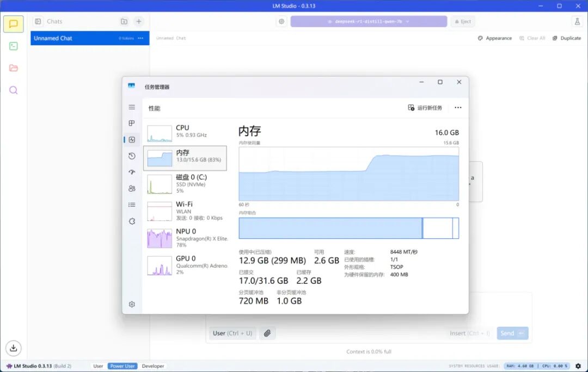Start a new chat with plus icon
Screen dimensions: 588x372
tap(139, 21)
